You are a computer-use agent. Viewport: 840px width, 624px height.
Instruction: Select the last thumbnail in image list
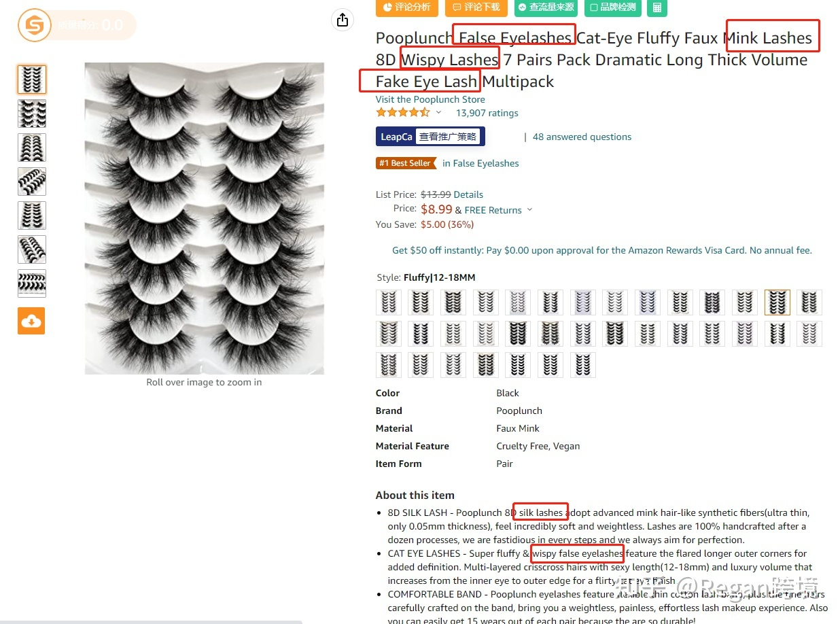click(32, 283)
